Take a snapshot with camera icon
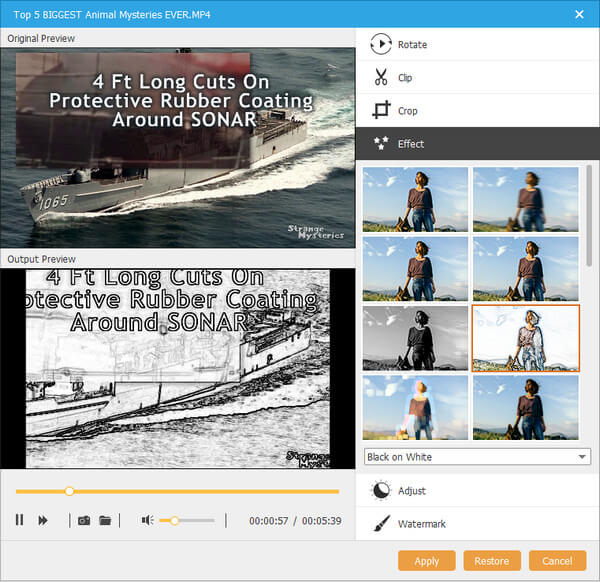600x582 pixels. pos(84,520)
